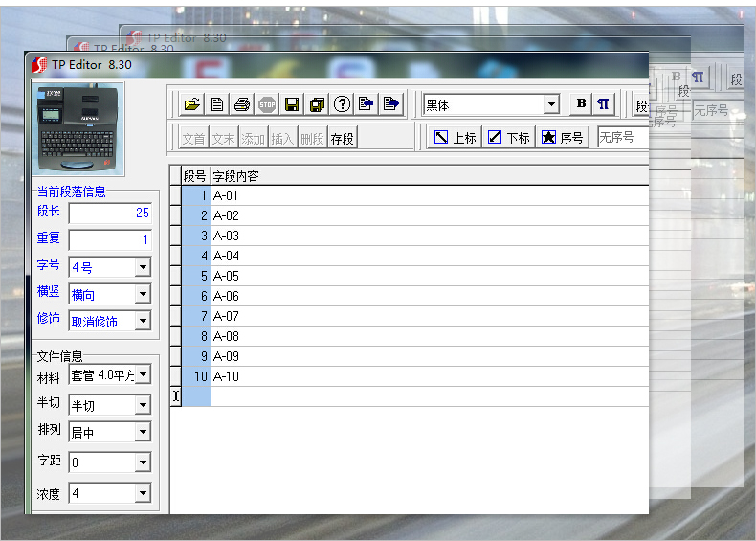Toggle the paragraph mark ¶ button
This screenshot has height=541, width=756.
click(x=603, y=104)
